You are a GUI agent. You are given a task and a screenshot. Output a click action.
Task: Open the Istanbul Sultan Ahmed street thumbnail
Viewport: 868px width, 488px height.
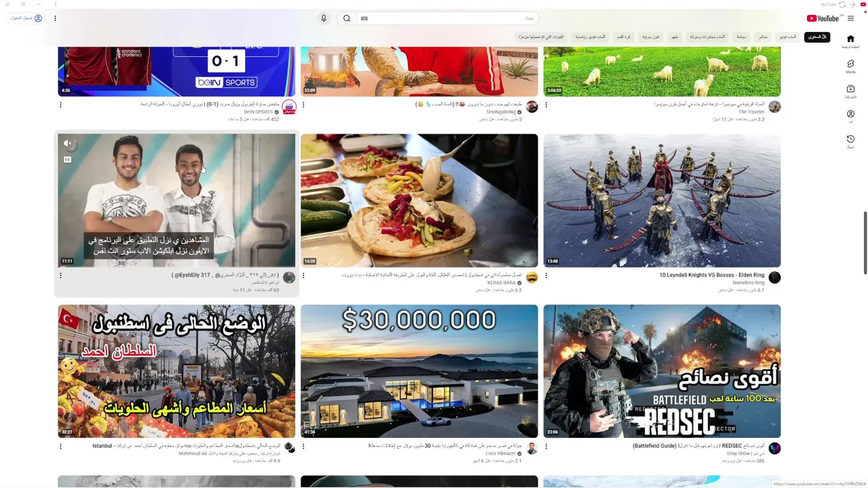(176, 371)
